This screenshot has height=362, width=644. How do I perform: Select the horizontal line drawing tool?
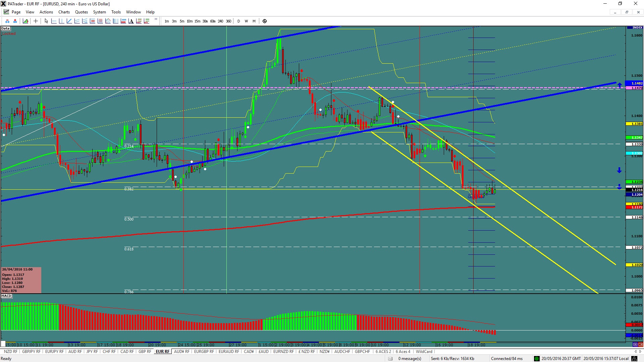coord(54,21)
